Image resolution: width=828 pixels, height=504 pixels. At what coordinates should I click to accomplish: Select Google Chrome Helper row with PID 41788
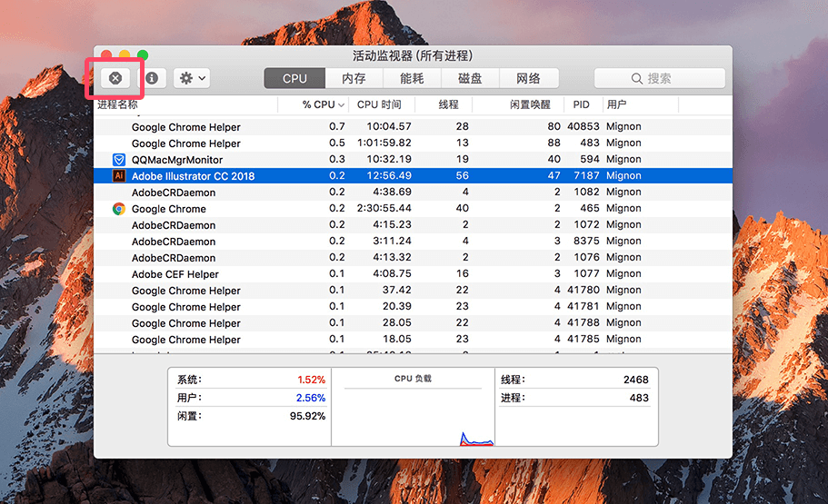[413, 323]
